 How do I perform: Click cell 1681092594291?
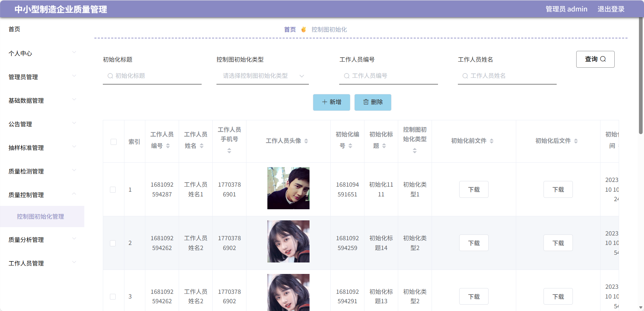(347, 297)
